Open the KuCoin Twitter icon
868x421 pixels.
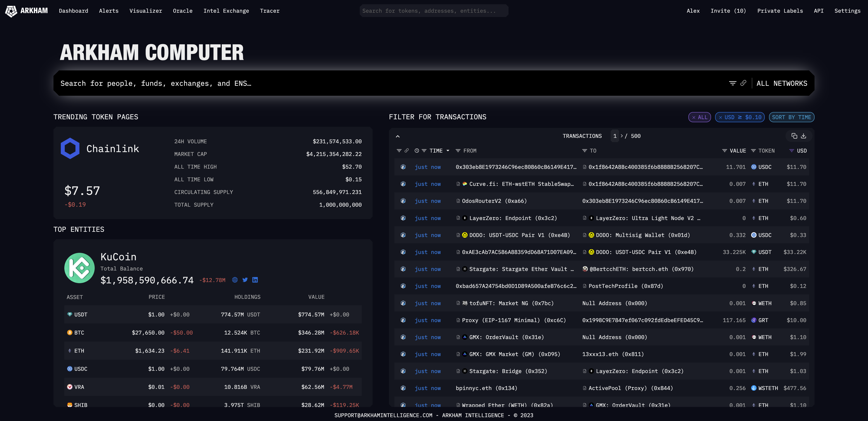click(245, 280)
